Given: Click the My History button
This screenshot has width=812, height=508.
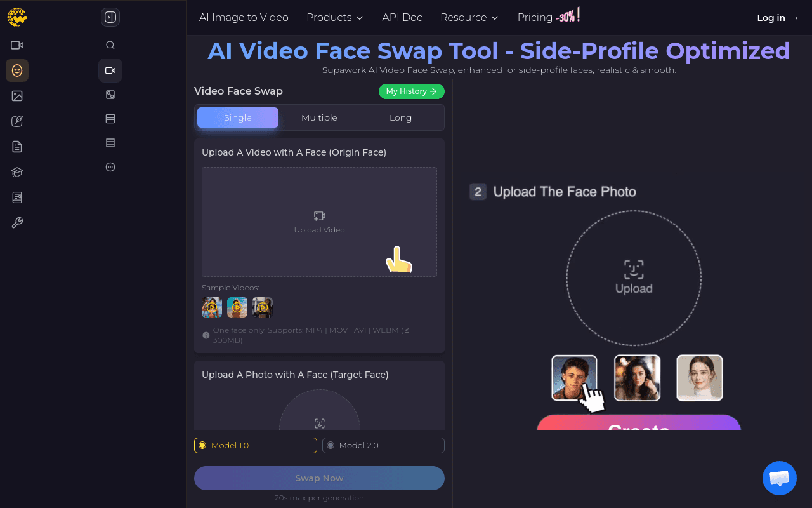Looking at the screenshot, I should (x=412, y=91).
